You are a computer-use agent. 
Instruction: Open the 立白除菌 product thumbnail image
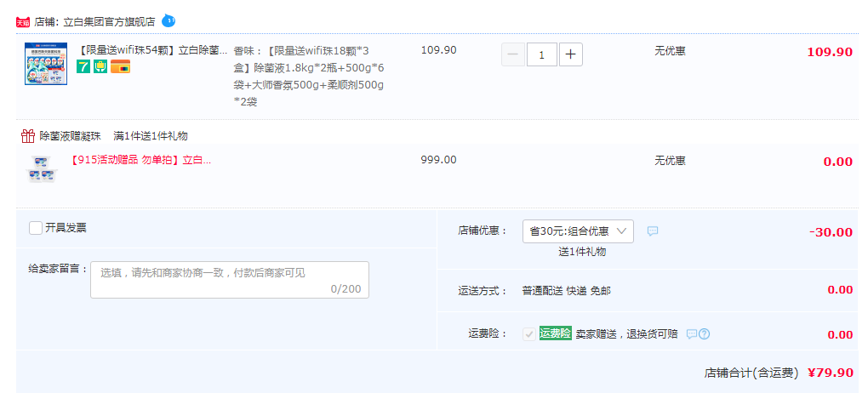pos(46,64)
